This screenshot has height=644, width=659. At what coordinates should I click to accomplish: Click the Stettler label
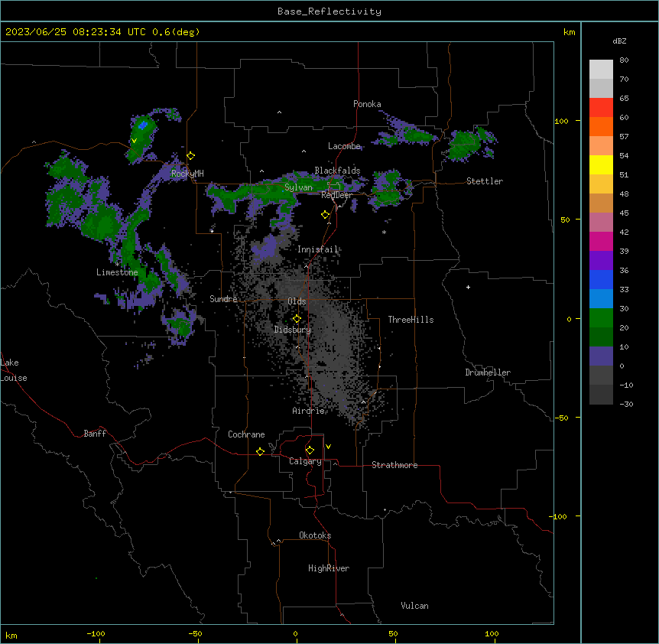click(485, 181)
